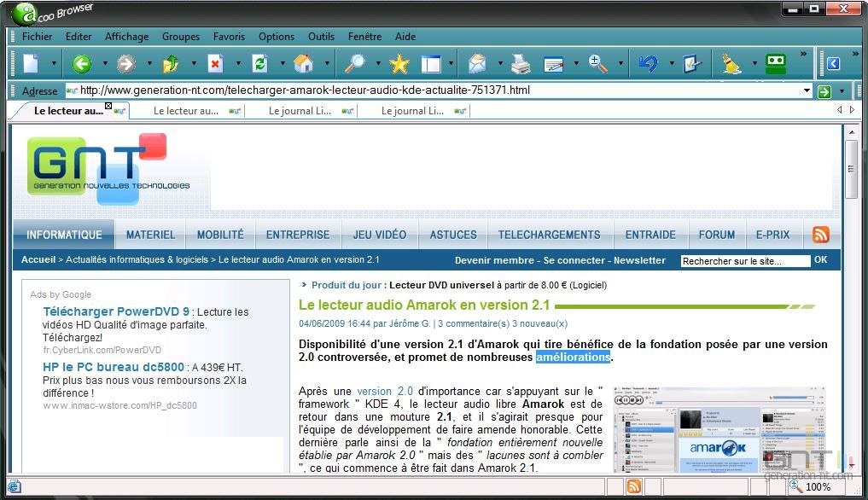Screen dimensions: 868x500
Task: Open the Fenêtre menu
Action: click(x=364, y=37)
